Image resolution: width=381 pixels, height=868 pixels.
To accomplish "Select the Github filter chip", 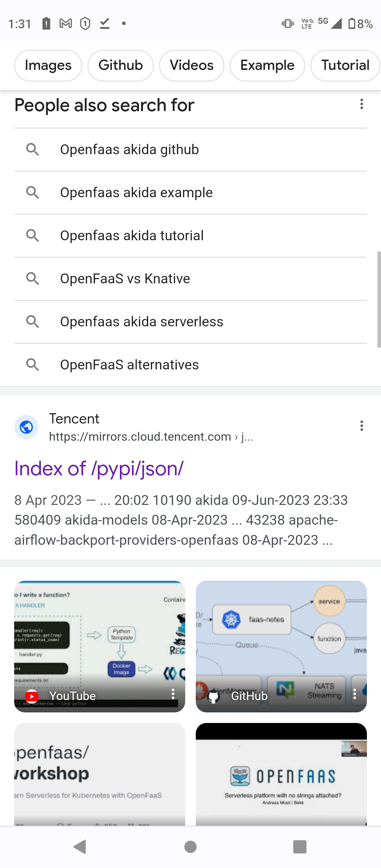I will pyautogui.click(x=120, y=66).
